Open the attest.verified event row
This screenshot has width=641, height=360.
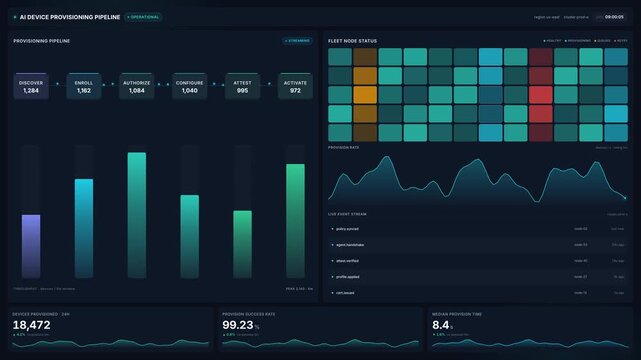tap(477, 261)
